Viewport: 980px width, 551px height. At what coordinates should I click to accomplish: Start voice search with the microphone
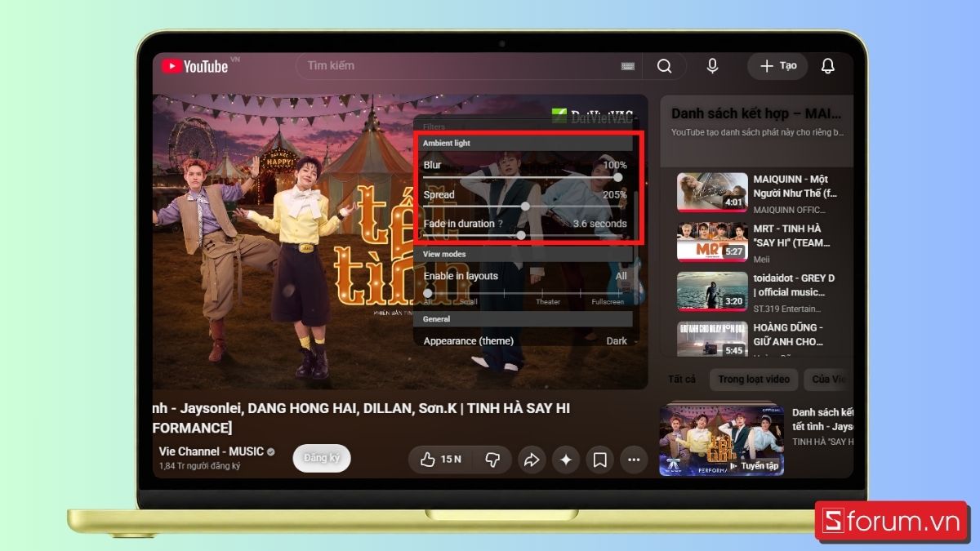pyautogui.click(x=712, y=66)
